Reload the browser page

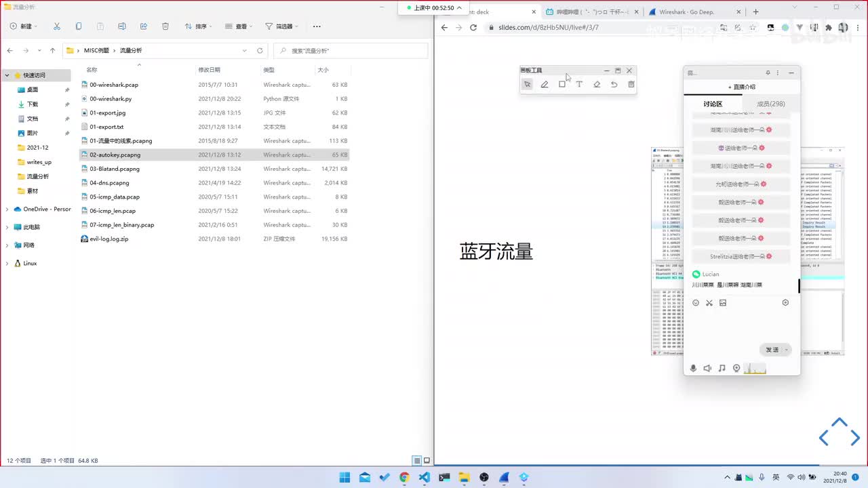[473, 28]
